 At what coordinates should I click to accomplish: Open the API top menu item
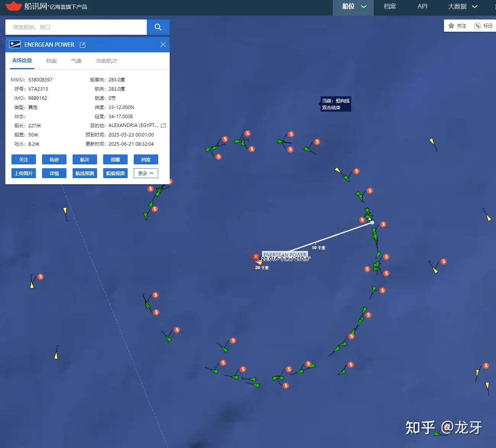tap(422, 6)
